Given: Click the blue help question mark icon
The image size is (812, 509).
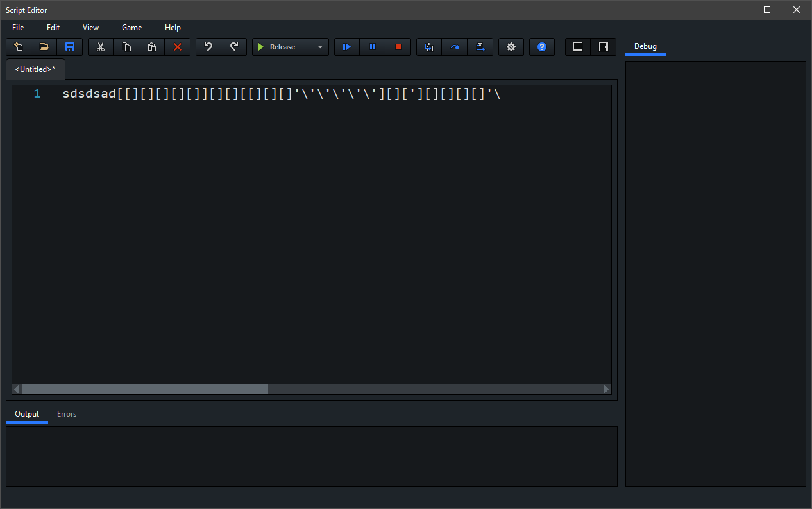Looking at the screenshot, I should [542, 47].
